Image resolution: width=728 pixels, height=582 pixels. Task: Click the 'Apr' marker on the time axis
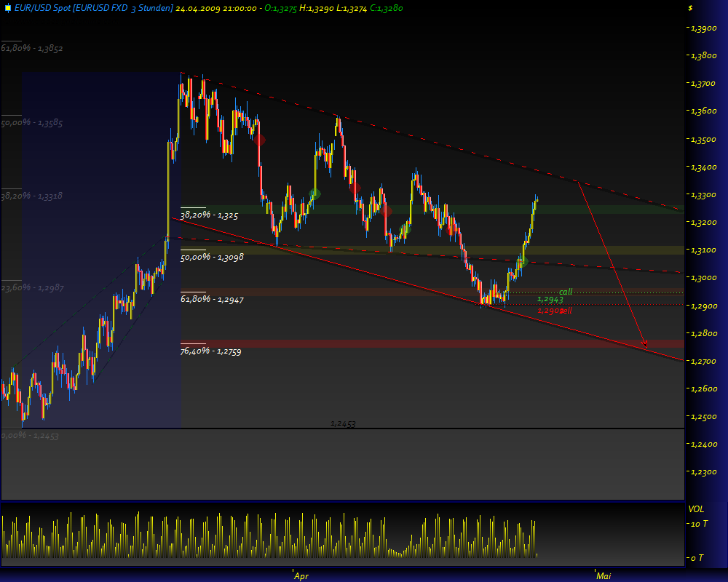[x=300, y=575]
